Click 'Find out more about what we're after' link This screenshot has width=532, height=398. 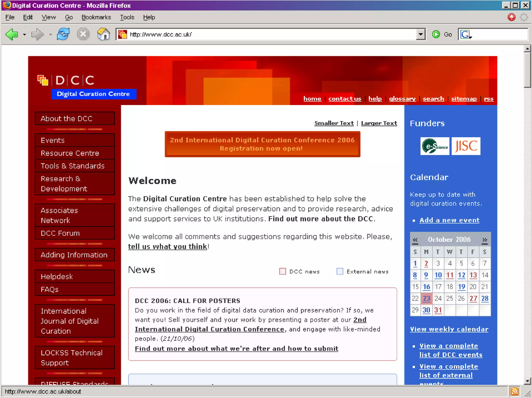[x=236, y=348]
